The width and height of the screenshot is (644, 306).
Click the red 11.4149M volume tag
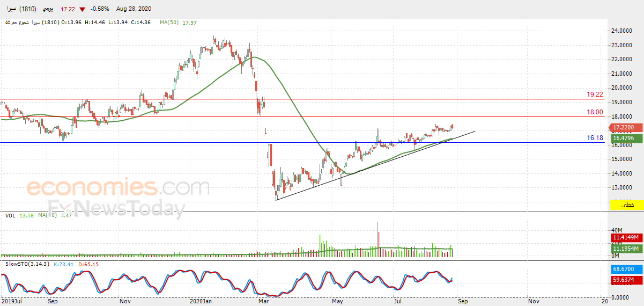click(625, 237)
